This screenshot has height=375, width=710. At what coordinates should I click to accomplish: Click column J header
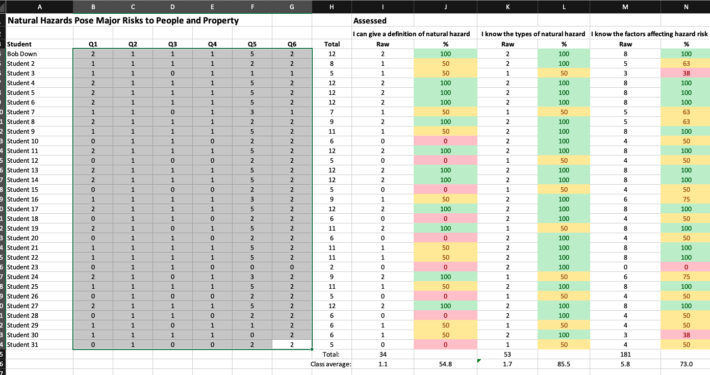(x=446, y=6)
